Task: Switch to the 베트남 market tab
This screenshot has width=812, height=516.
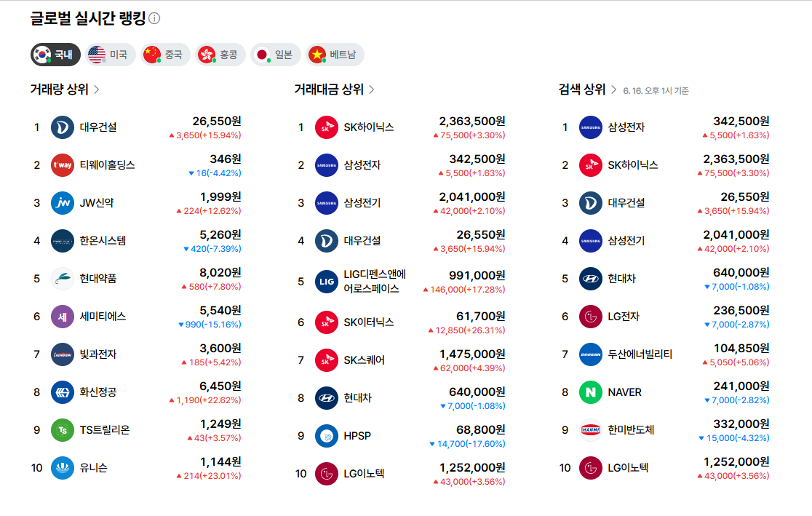Action: coord(335,55)
